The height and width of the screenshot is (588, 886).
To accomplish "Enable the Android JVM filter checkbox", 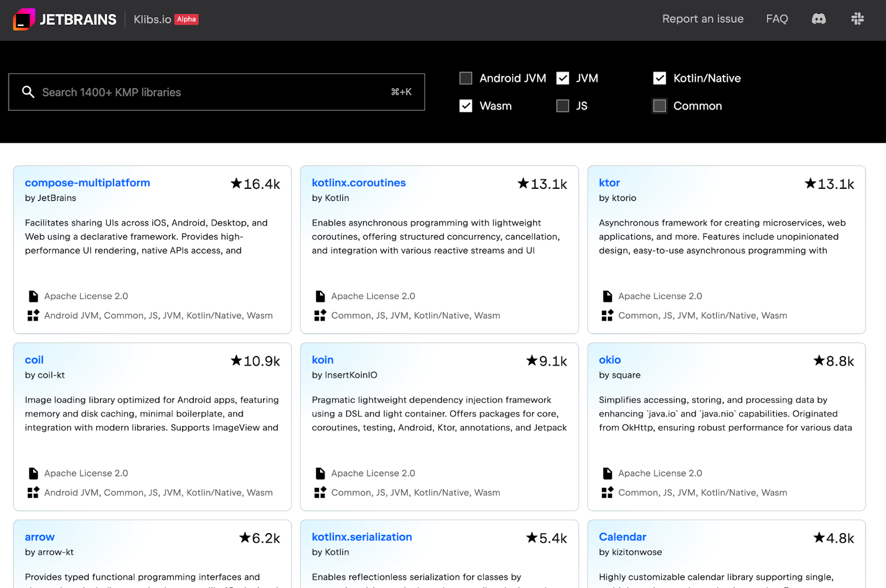I will pyautogui.click(x=466, y=78).
